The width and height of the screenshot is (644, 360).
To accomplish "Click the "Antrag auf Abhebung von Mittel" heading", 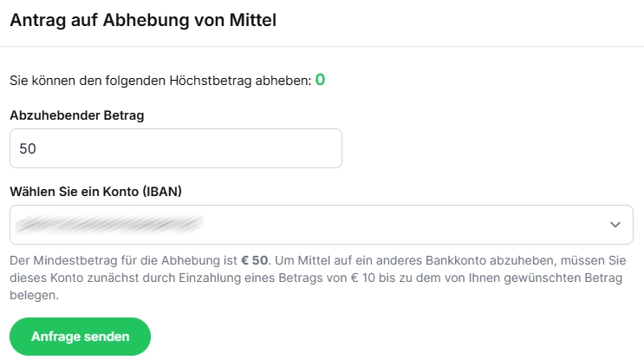I will 143,21.
